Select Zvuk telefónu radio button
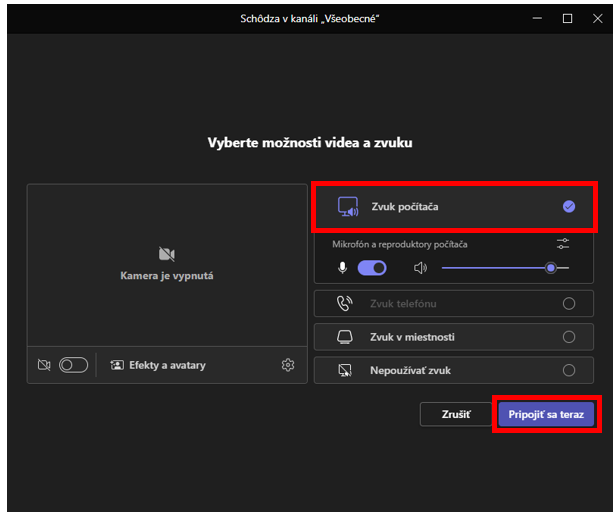 [569, 304]
